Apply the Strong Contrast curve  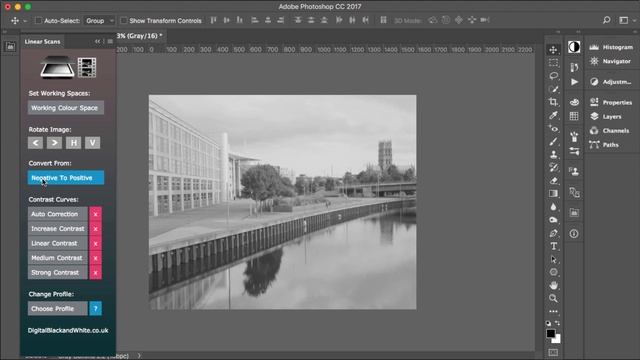(58, 273)
